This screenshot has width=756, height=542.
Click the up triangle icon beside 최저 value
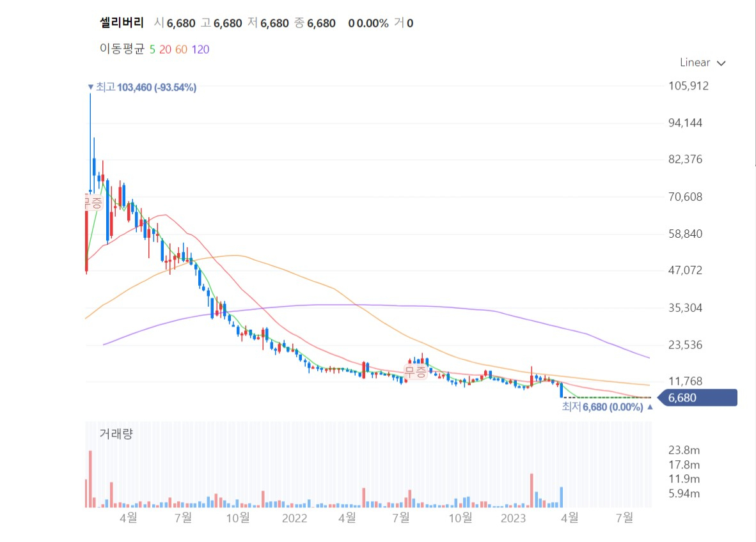pos(650,407)
